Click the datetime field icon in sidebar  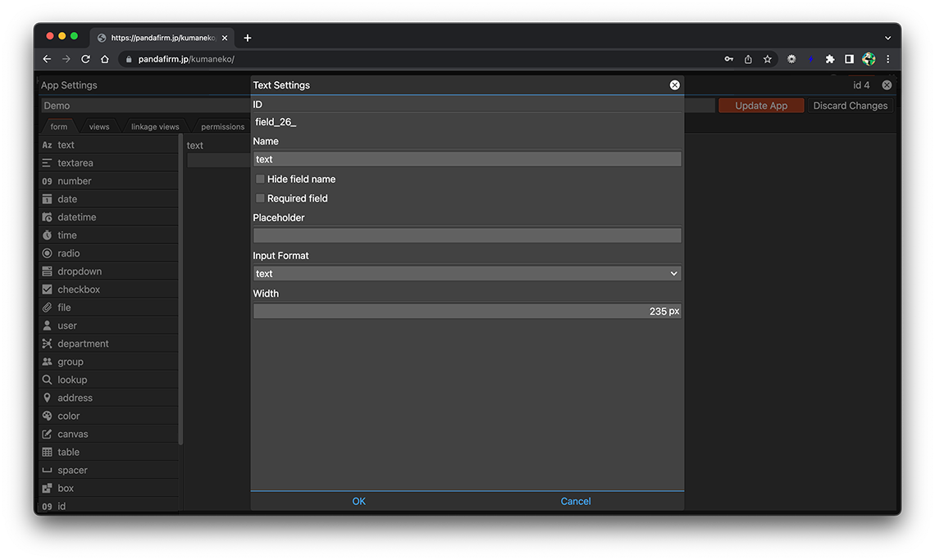47,217
